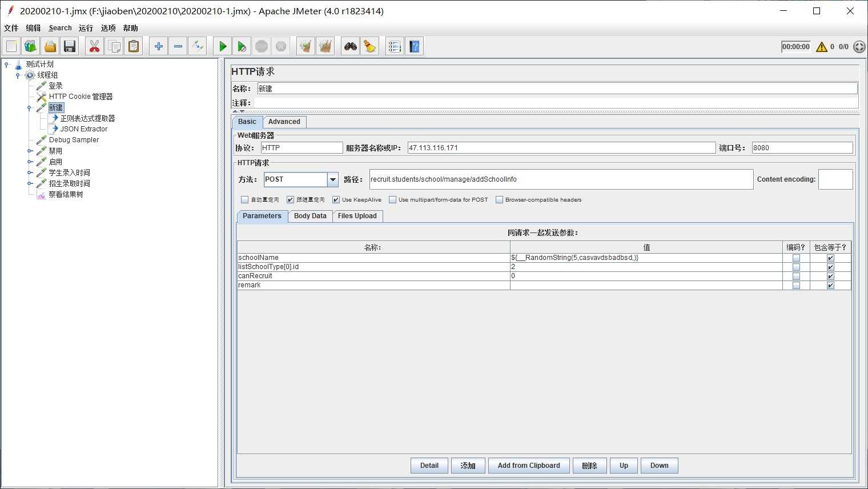Click the Content encoding field
Viewport: 868px width, 489px height.
[835, 179]
